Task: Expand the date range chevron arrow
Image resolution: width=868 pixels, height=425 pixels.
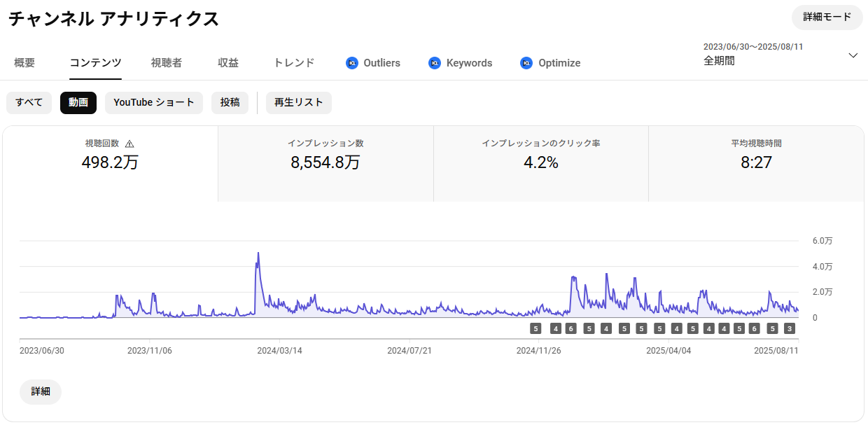Action: tap(853, 55)
